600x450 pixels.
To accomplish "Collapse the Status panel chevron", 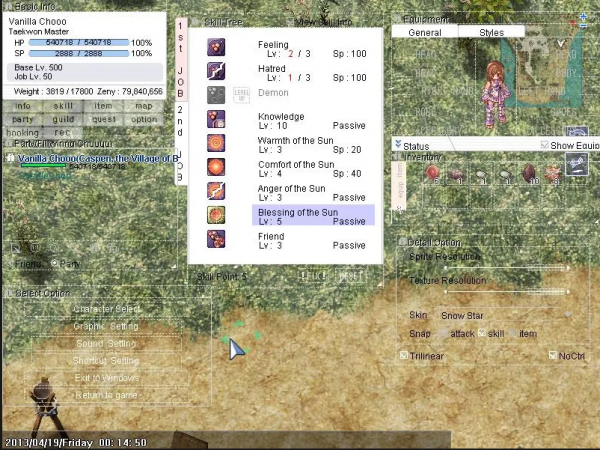I will point(397,146).
